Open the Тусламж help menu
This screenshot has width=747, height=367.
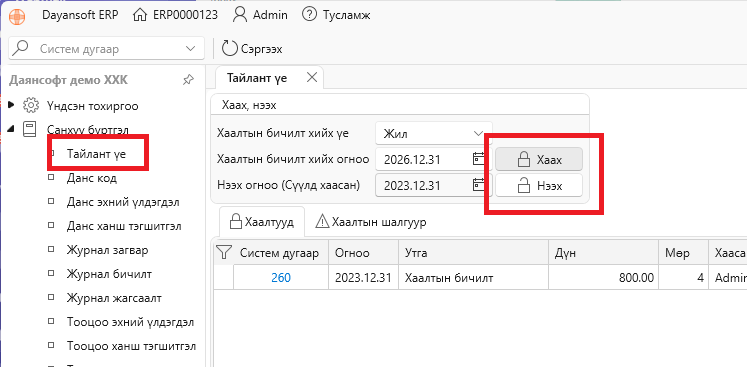336,15
